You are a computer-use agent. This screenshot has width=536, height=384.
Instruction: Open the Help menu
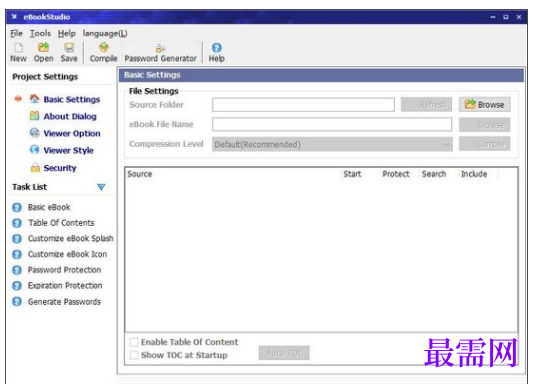67,33
